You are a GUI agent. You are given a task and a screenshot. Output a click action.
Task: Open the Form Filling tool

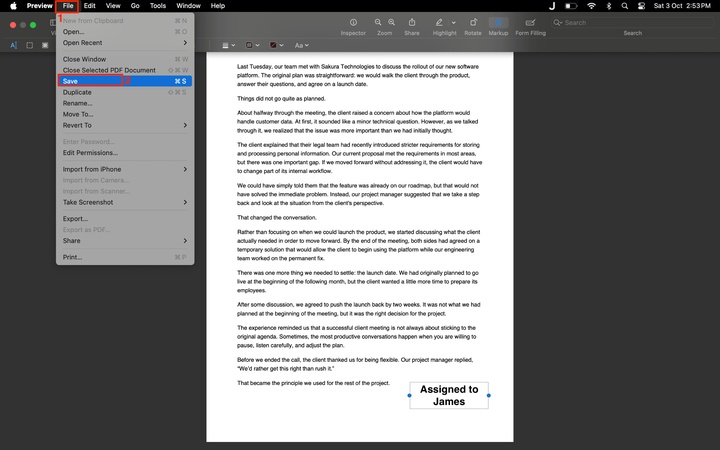pos(530,22)
